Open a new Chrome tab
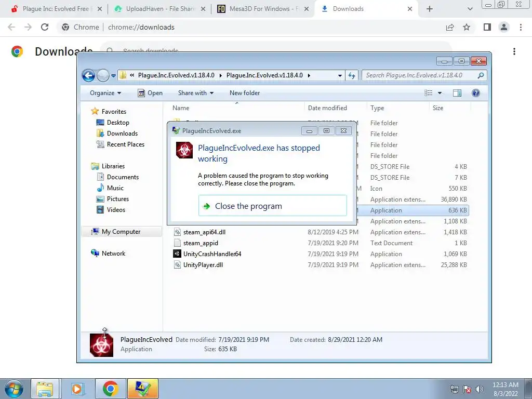Viewport: 532px width, 399px height. click(x=430, y=9)
